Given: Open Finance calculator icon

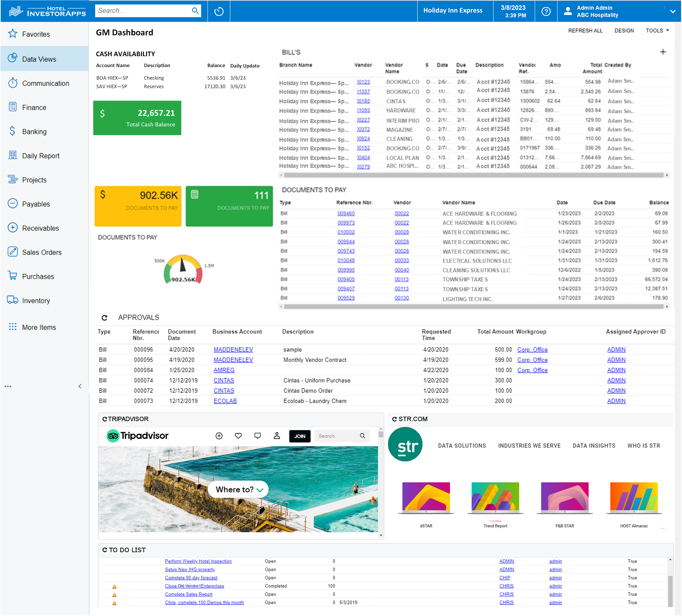Looking at the screenshot, I should (x=13, y=107).
